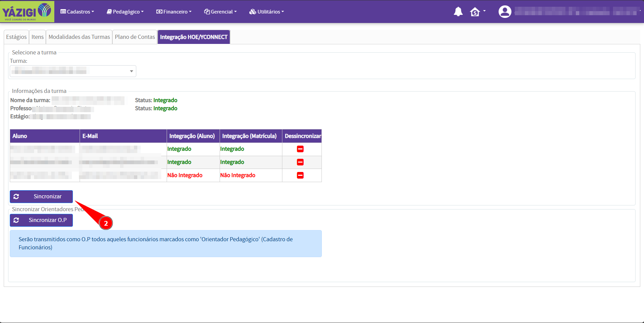
Task: Click the Aluno column header
Action: (x=45, y=136)
